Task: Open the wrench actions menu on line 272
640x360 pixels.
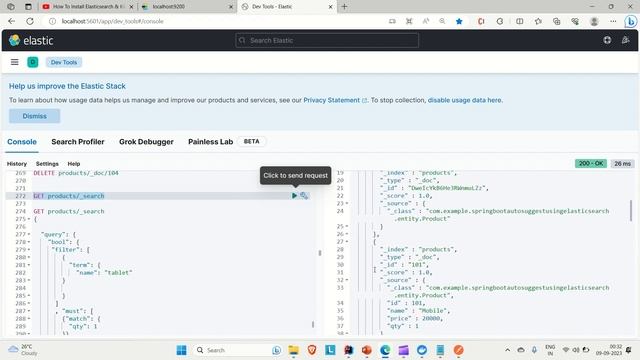Action: point(304,196)
